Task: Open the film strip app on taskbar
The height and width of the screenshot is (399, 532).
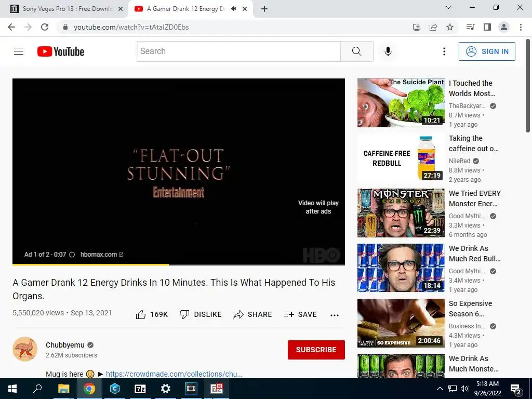Action: 191,389
